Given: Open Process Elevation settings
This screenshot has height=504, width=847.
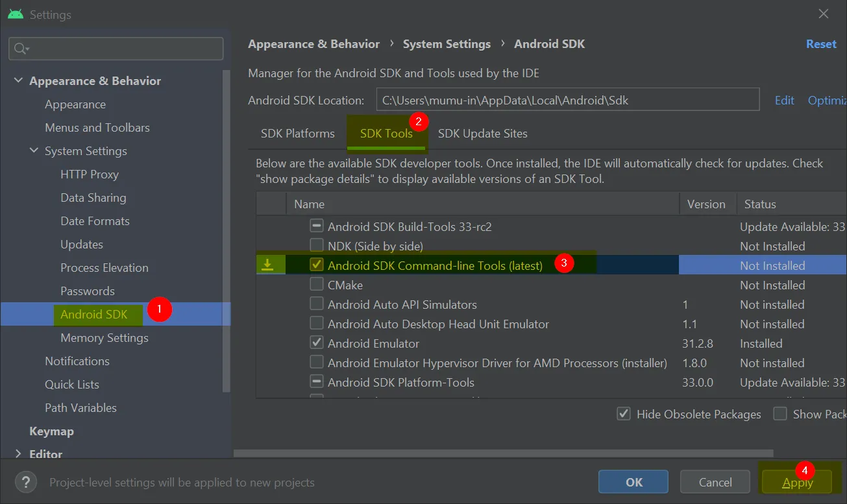Looking at the screenshot, I should click(104, 268).
